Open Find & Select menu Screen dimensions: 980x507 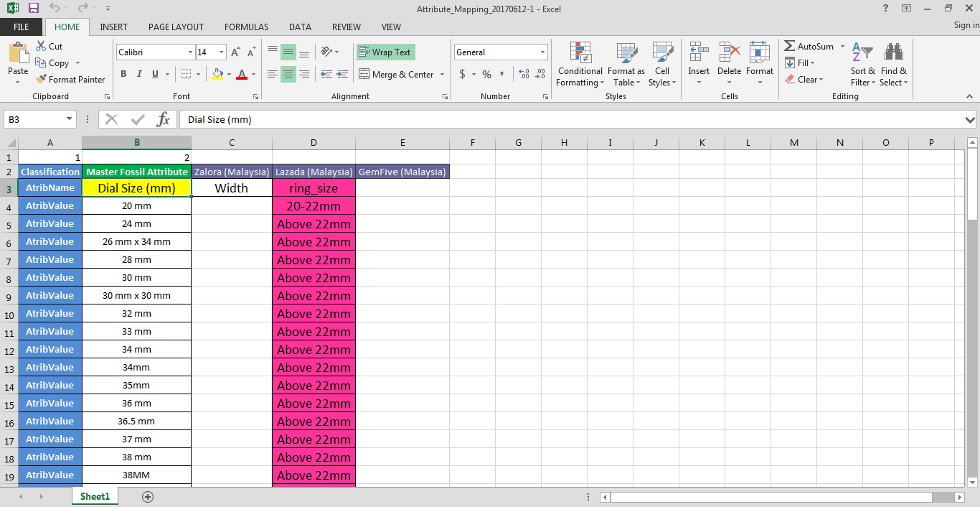pos(894,64)
